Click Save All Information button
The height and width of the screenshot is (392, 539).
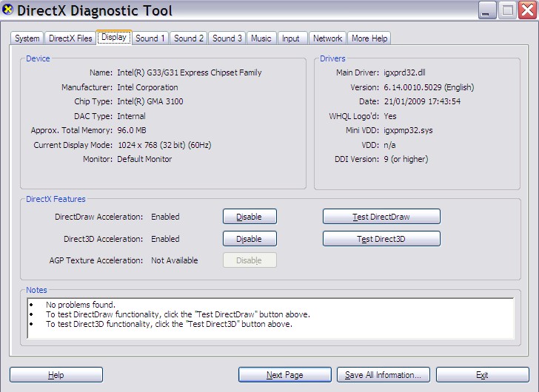pyautogui.click(x=384, y=374)
